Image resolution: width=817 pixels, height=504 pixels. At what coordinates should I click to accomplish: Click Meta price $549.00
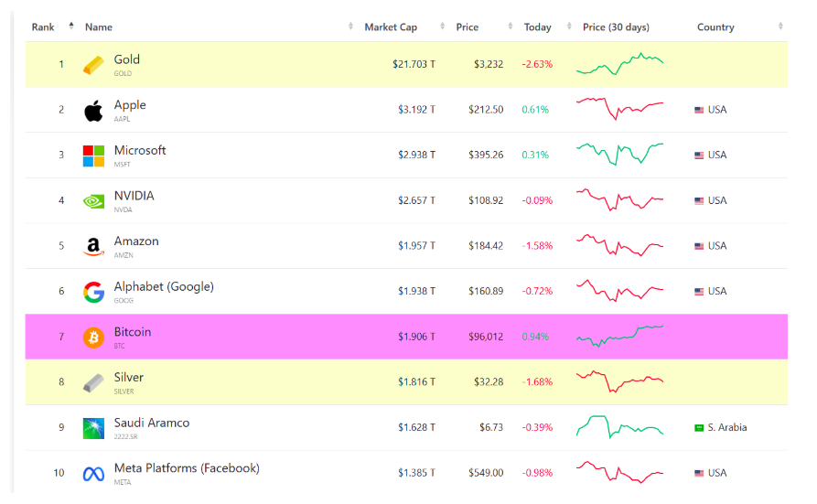pyautogui.click(x=486, y=473)
